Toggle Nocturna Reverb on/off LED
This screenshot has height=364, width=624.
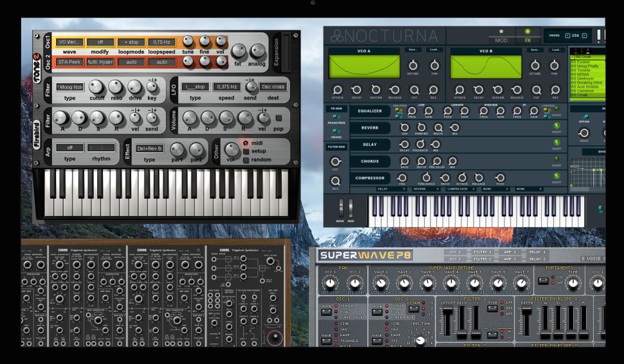pyautogui.click(x=556, y=125)
